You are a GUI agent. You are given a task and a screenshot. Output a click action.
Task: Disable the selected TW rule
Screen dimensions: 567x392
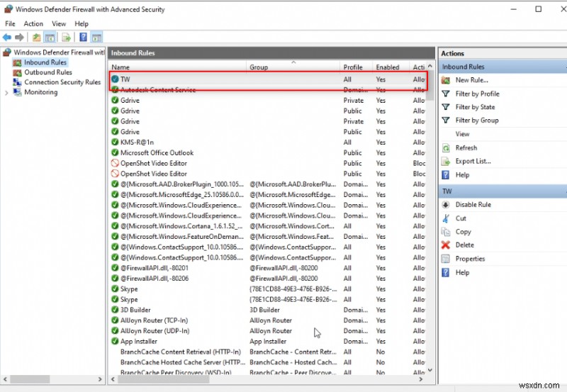click(x=473, y=205)
